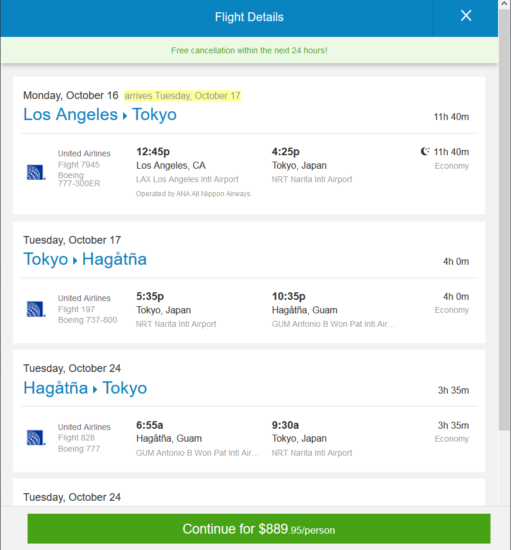Screen dimensions: 511x550
Task: Click United Airlines logo for Flight 828
Action: 36,438
